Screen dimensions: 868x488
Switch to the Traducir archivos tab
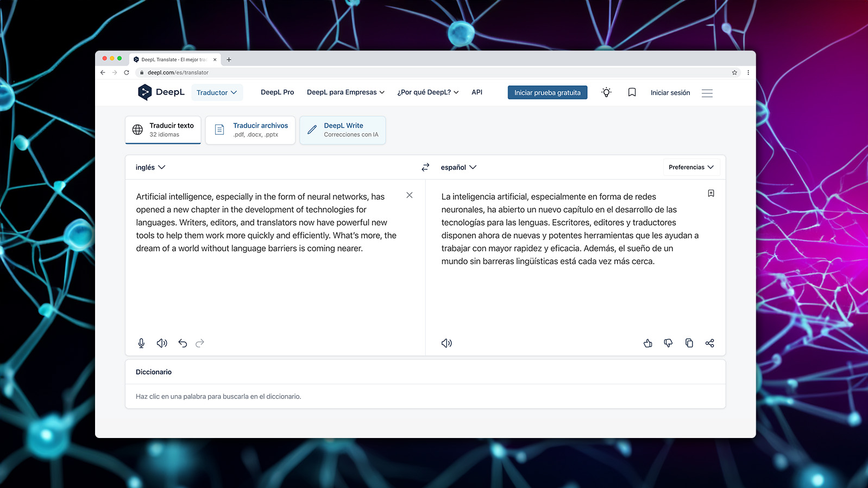coord(250,130)
